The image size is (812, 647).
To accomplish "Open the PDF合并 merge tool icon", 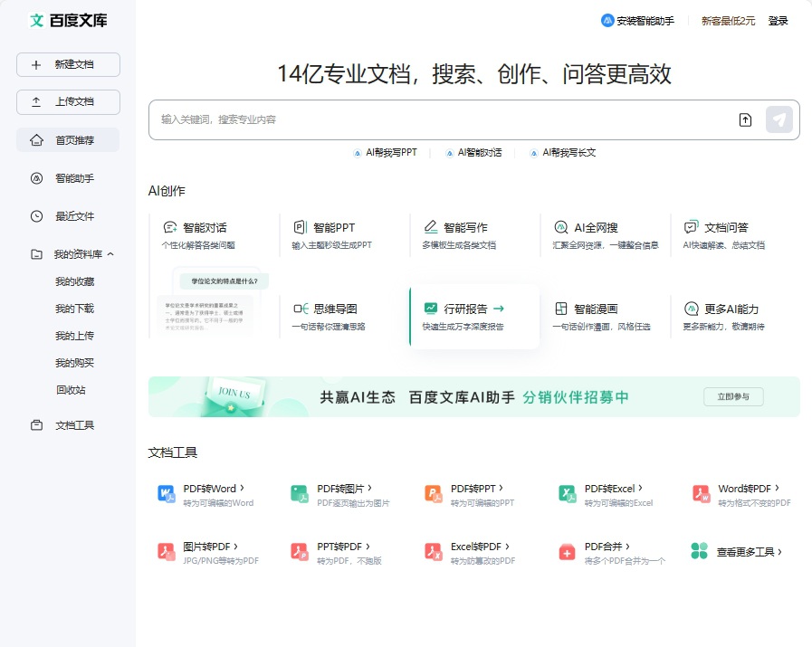I will click(568, 551).
